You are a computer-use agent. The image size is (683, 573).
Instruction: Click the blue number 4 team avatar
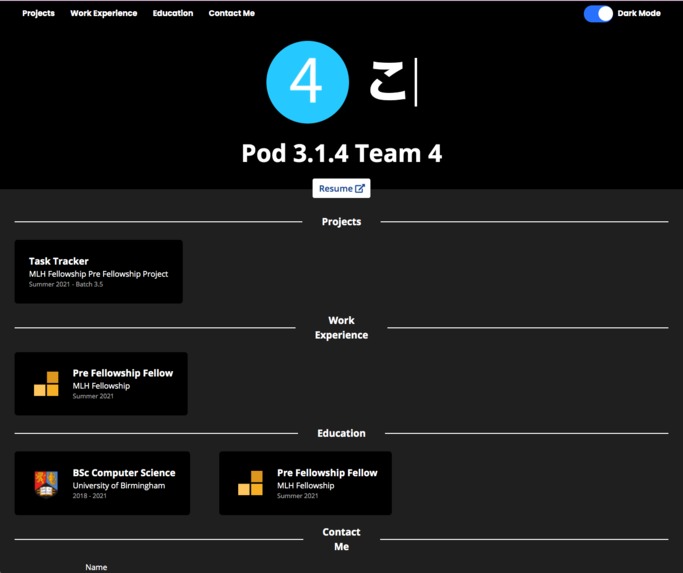(308, 82)
